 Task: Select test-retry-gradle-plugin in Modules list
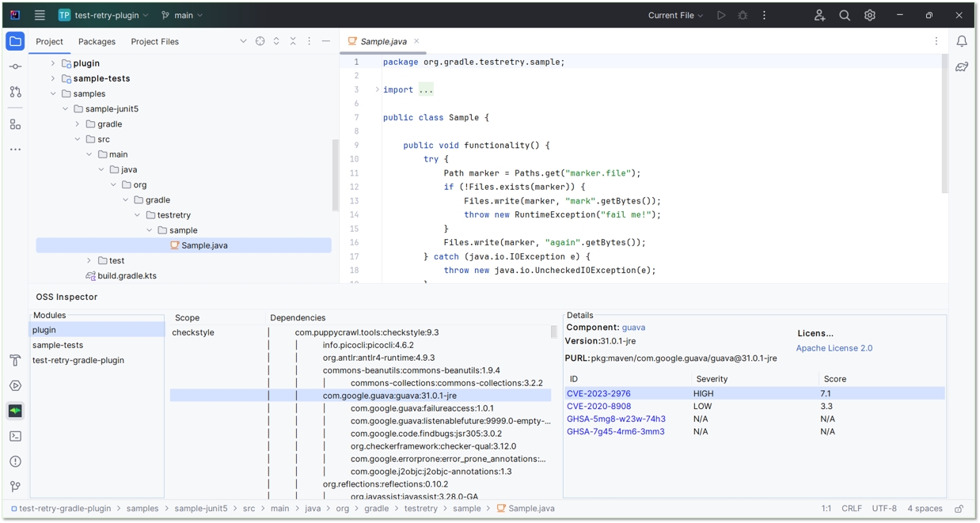click(97, 360)
